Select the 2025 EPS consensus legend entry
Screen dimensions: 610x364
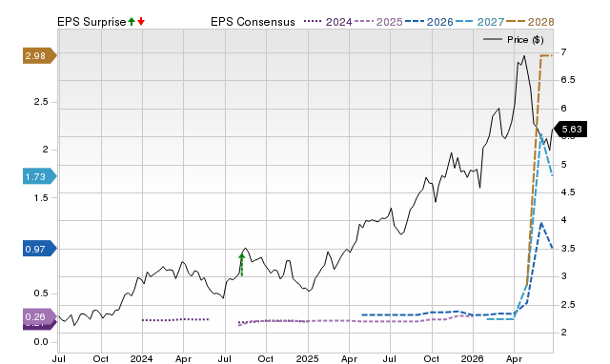tap(378, 22)
